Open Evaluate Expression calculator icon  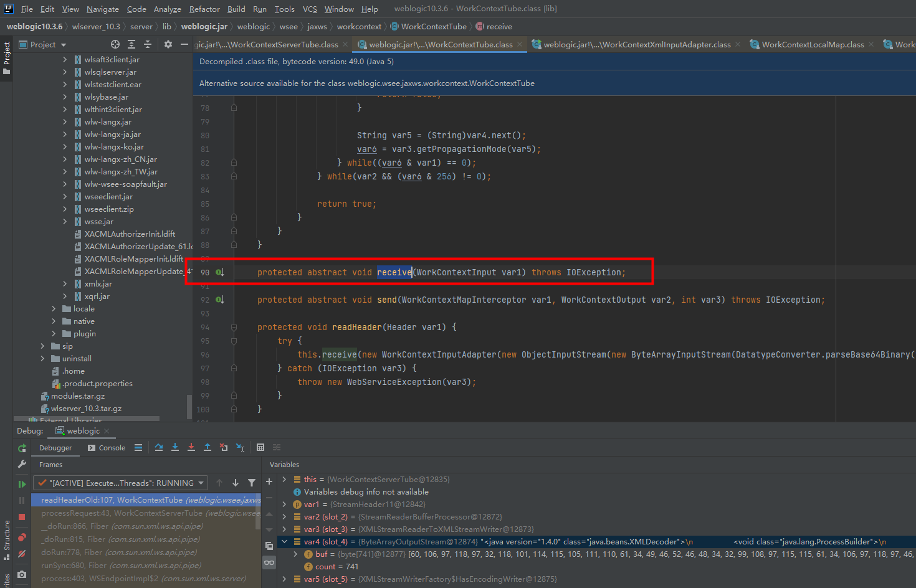pyautogui.click(x=260, y=448)
